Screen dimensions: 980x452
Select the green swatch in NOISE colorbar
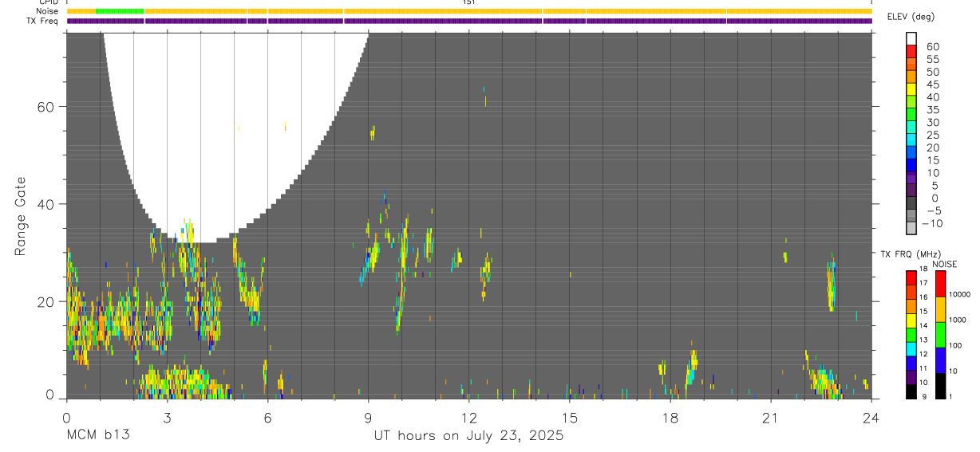tap(940, 335)
